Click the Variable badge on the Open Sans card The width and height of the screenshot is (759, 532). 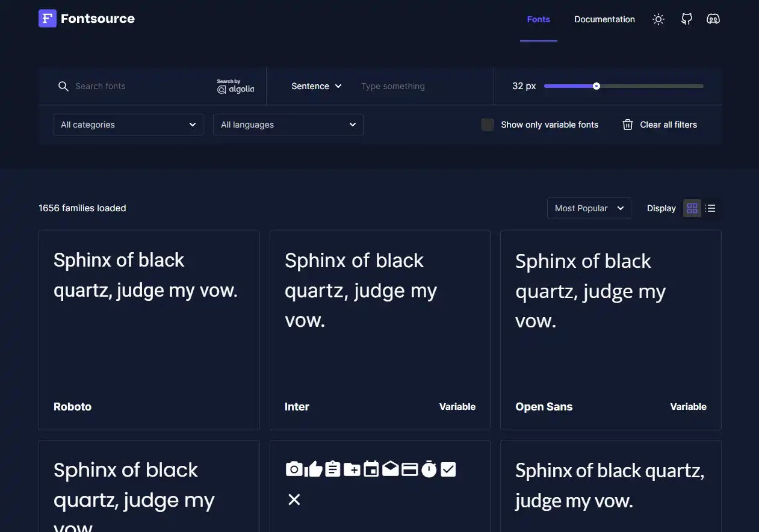point(689,407)
